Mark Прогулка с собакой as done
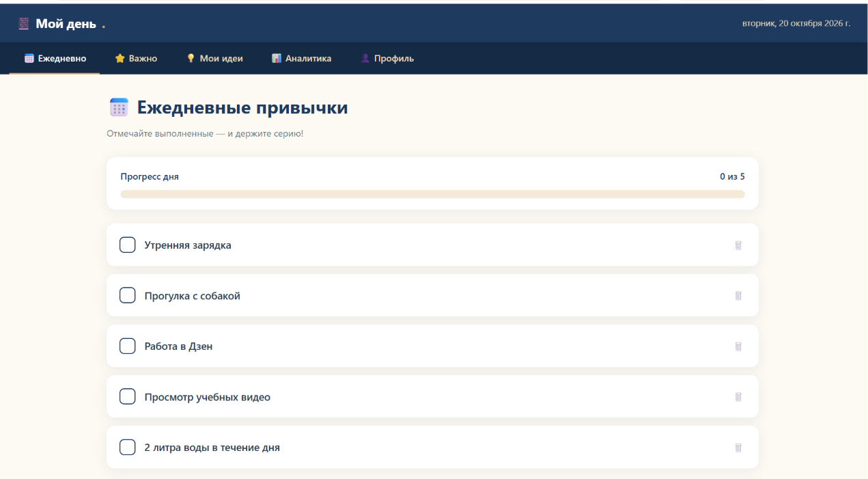This screenshot has width=868, height=479. [x=128, y=295]
